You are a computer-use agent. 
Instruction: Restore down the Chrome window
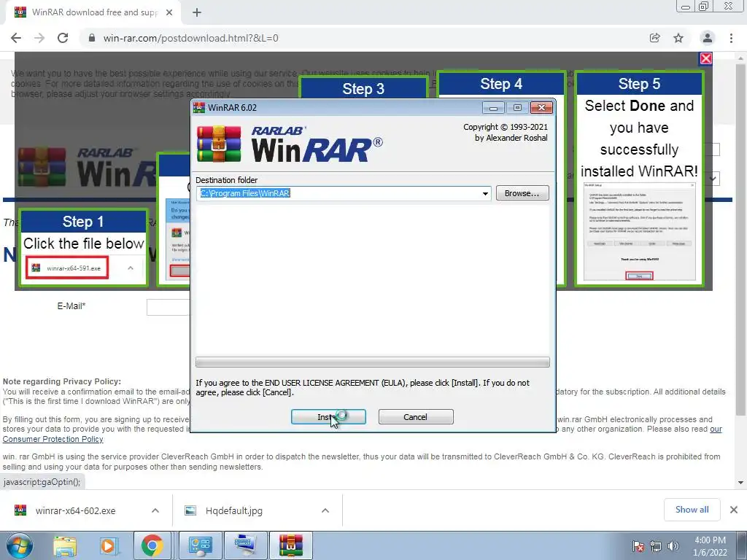(x=704, y=7)
